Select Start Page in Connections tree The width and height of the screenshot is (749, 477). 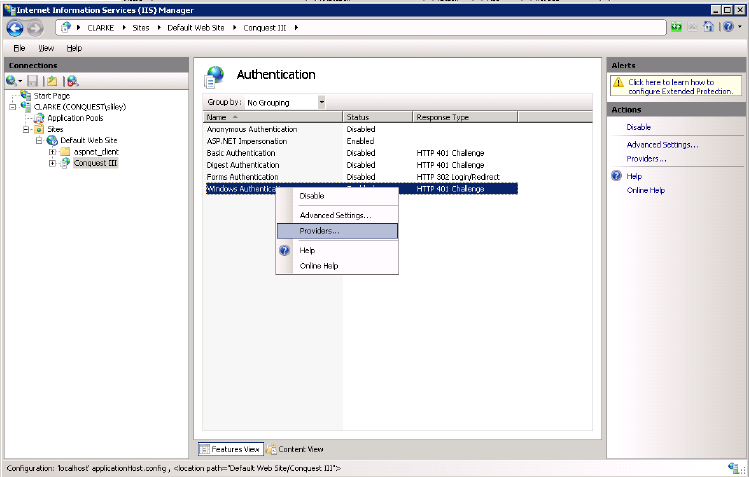tap(52, 95)
